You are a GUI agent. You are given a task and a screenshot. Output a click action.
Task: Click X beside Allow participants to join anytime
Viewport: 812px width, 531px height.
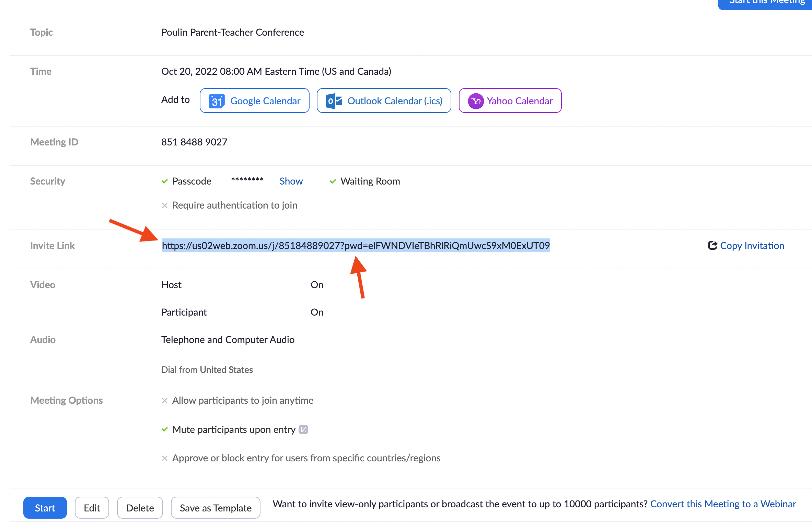(165, 400)
